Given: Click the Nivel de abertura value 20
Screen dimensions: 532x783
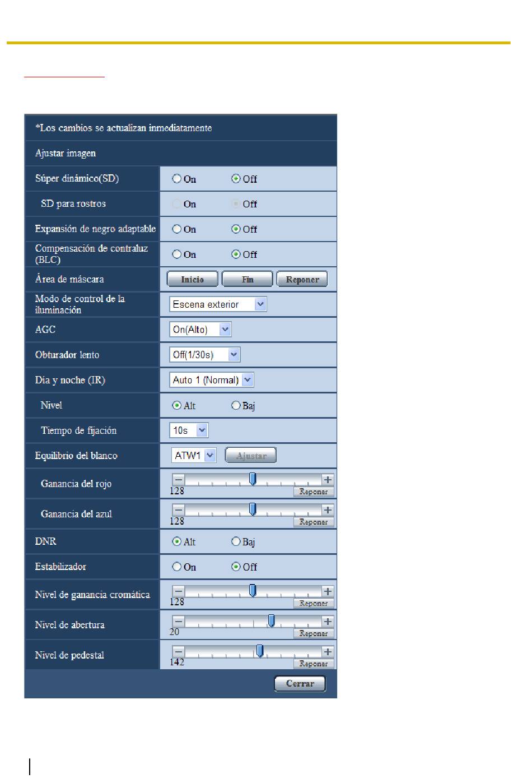Looking at the screenshot, I should 175,632.
